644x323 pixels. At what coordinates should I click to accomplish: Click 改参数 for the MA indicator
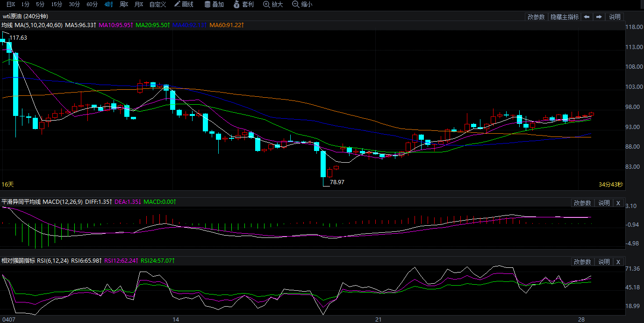[x=536, y=17]
